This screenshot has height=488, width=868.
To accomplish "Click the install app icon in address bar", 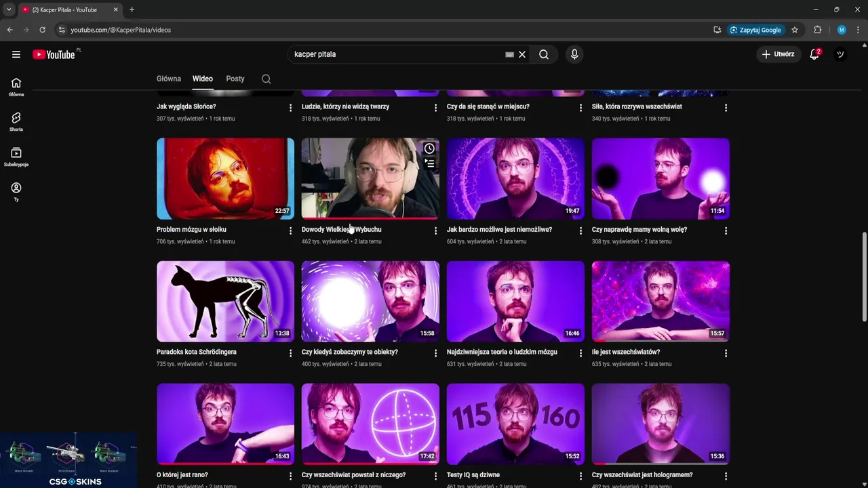I will point(717,30).
